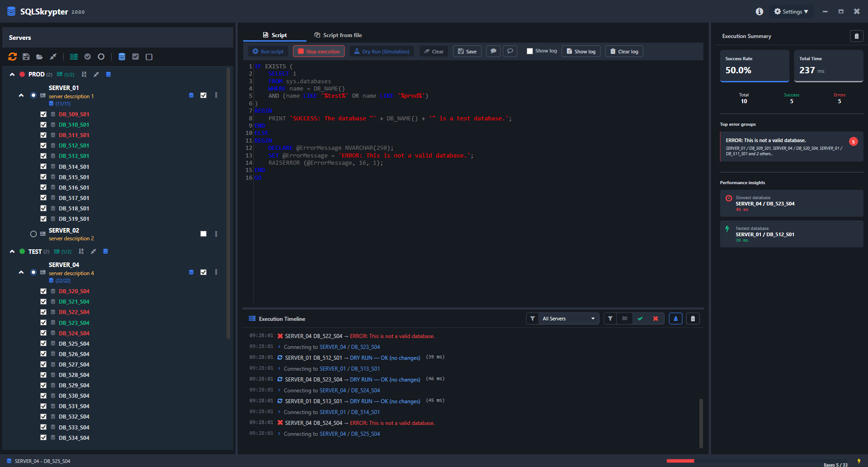Click the Dry Run (Simulation) button

(x=382, y=51)
